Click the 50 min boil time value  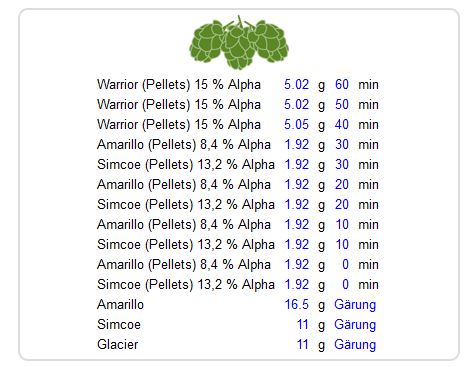pyautogui.click(x=342, y=104)
